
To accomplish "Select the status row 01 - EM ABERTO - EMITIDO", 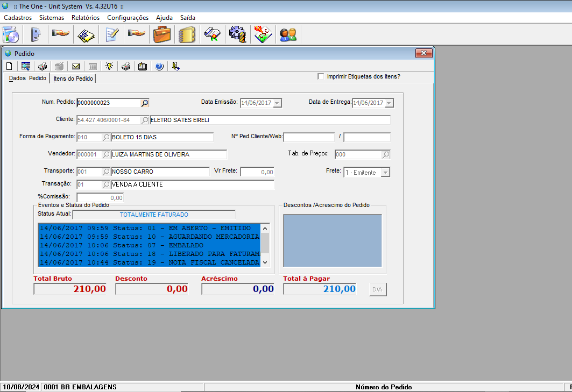I will [149, 228].
